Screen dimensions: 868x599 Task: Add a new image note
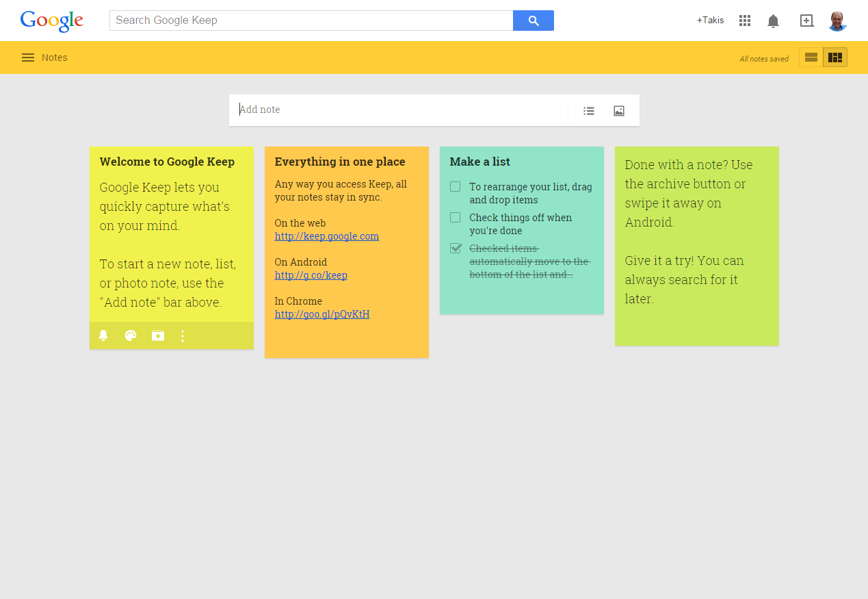click(619, 111)
